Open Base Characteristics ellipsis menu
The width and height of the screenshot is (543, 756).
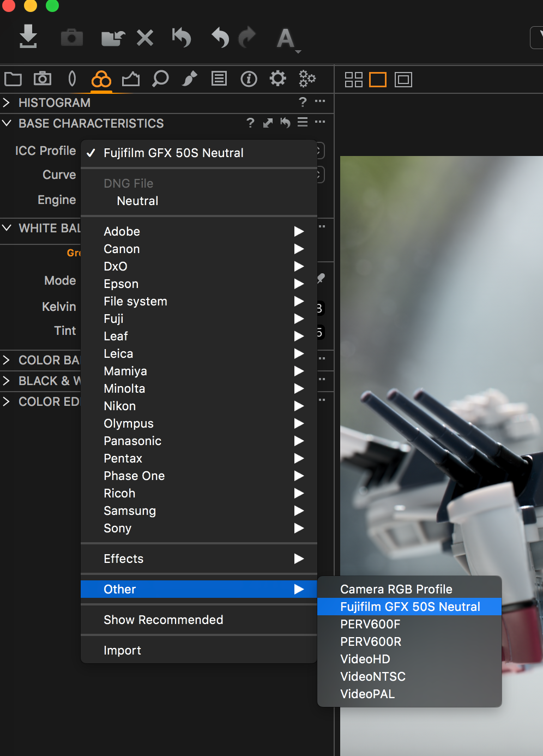click(x=320, y=122)
